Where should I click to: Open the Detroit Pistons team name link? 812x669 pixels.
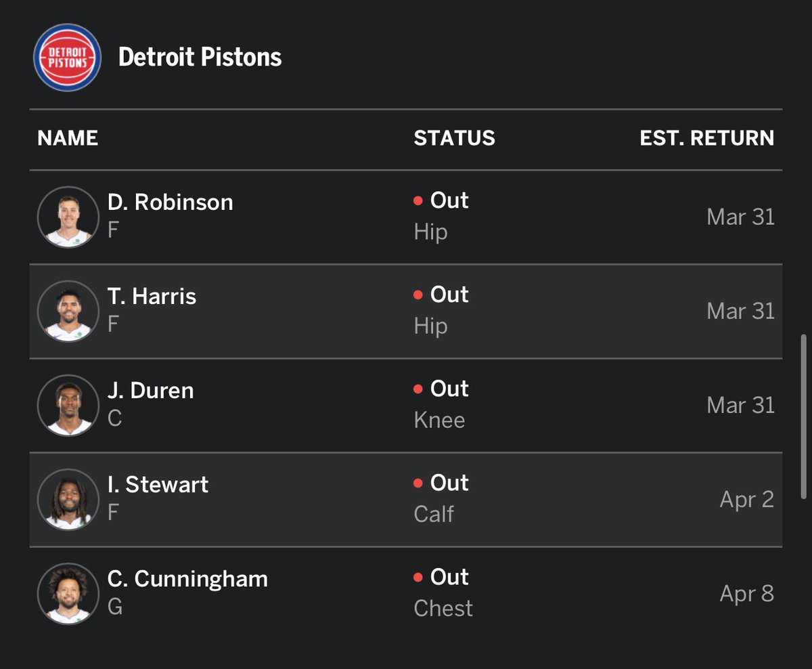pos(200,57)
